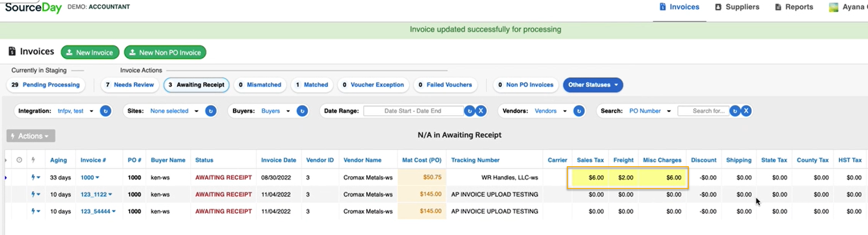This screenshot has height=235, width=868.
Task: Open actions bolt for invoice 123_54444
Action: (35, 211)
